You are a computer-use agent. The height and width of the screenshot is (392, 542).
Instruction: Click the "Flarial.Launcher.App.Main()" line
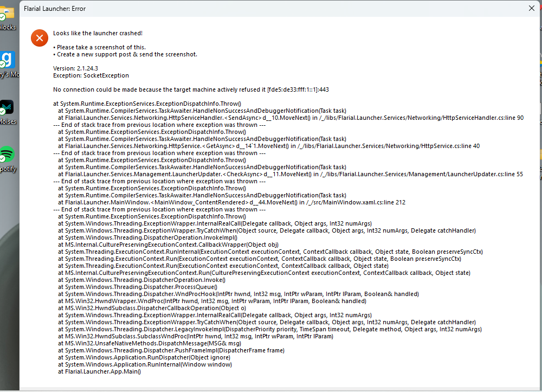(x=100, y=371)
